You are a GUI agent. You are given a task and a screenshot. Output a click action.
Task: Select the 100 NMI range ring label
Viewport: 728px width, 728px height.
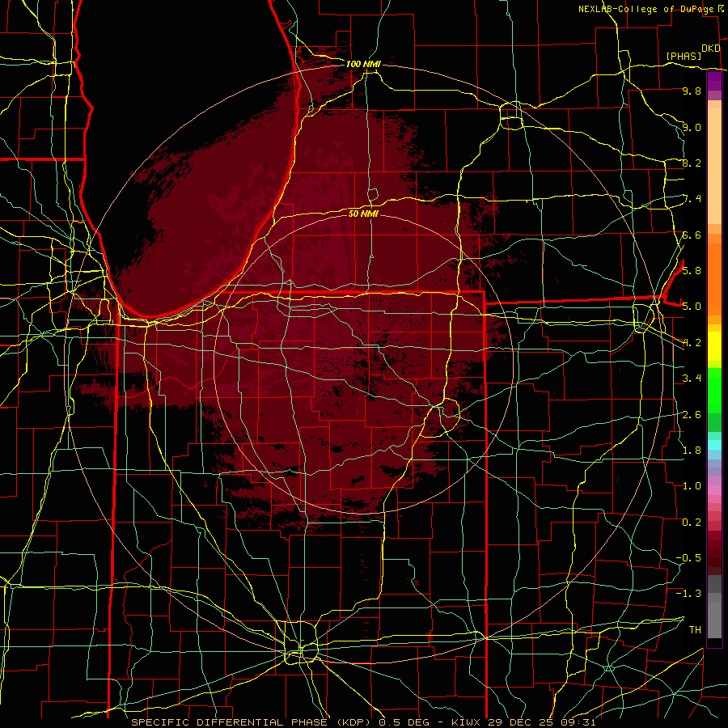363,64
